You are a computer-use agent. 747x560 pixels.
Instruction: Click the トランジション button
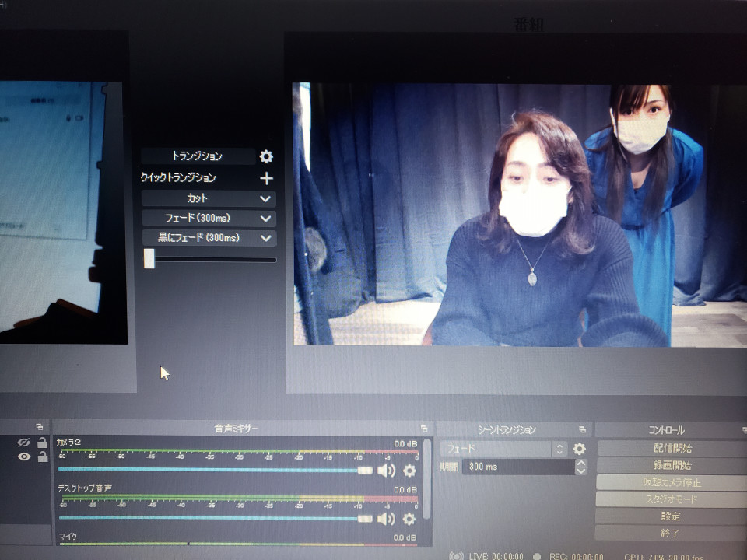click(x=198, y=156)
